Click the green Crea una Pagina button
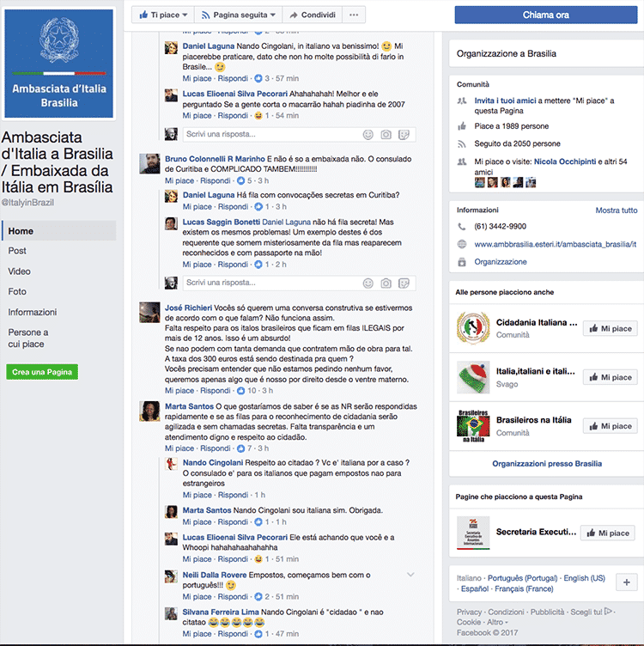 pos(42,372)
